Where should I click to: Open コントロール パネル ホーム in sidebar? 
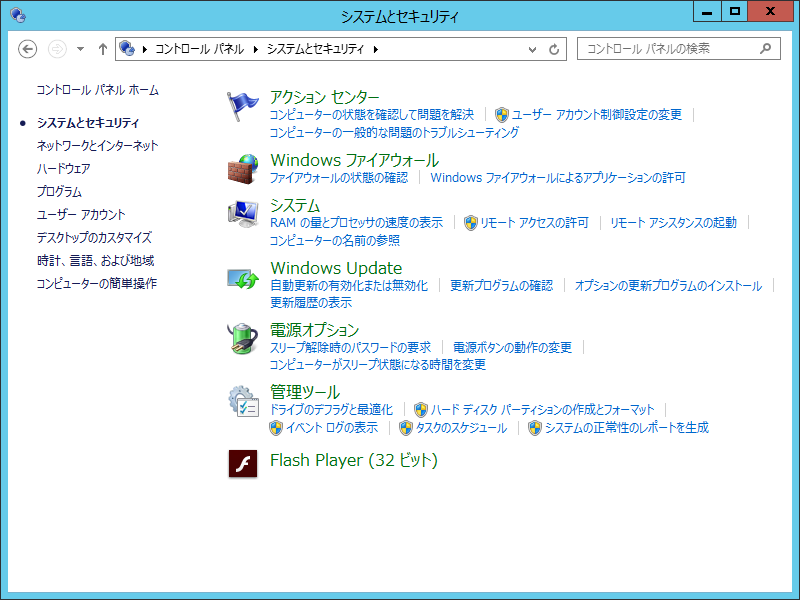coord(97,90)
